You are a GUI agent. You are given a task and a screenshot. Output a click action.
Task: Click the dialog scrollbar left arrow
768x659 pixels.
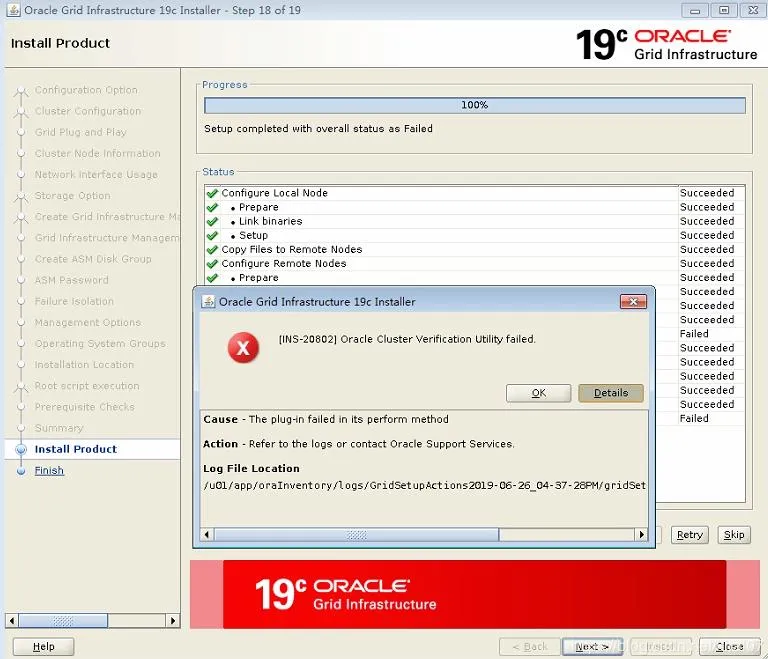pyautogui.click(x=207, y=534)
